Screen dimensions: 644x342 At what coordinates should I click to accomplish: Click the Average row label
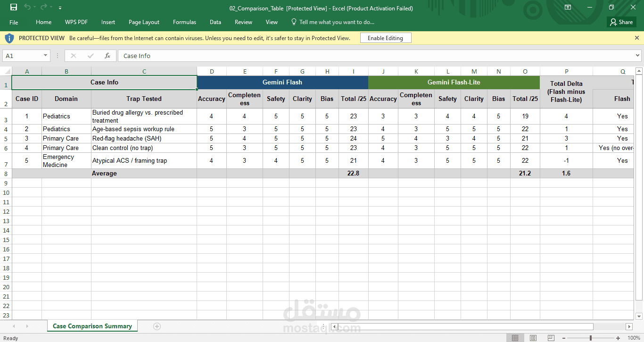pyautogui.click(x=104, y=174)
